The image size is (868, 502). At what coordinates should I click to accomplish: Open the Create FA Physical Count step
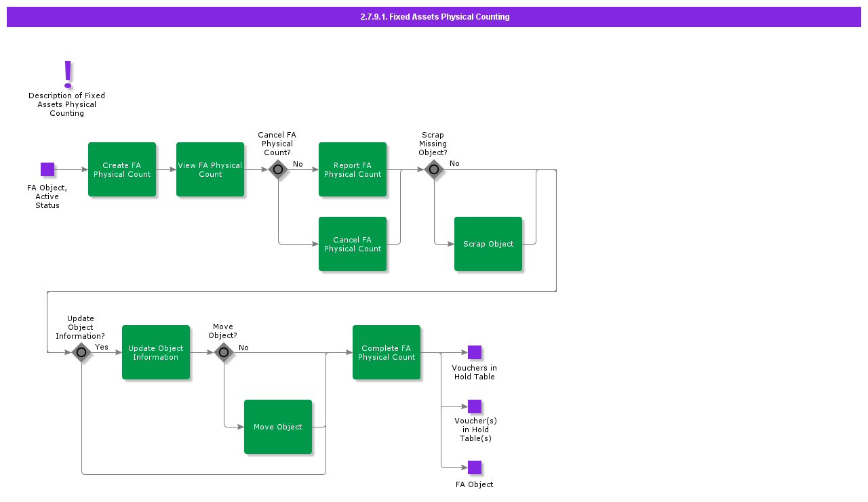pyautogui.click(x=122, y=169)
